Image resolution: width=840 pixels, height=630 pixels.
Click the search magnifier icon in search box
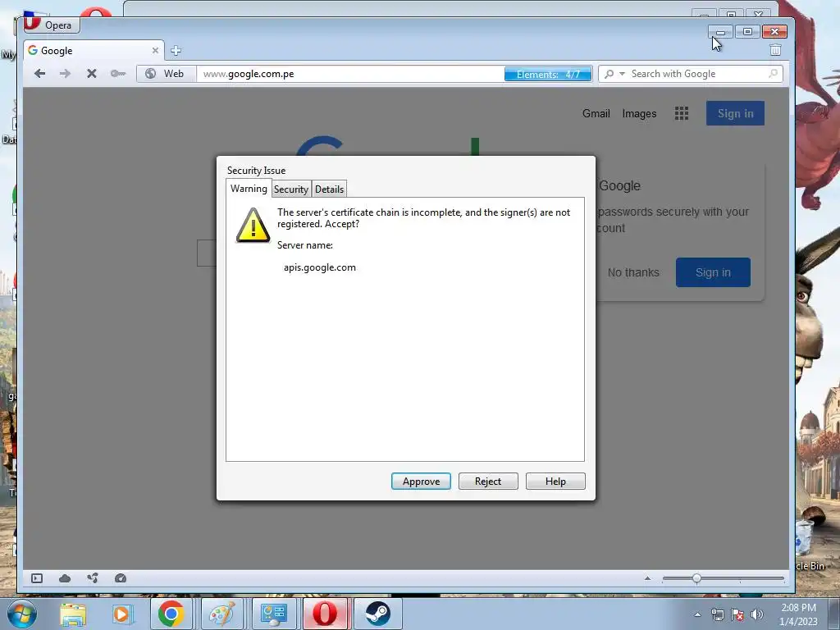[x=609, y=74]
